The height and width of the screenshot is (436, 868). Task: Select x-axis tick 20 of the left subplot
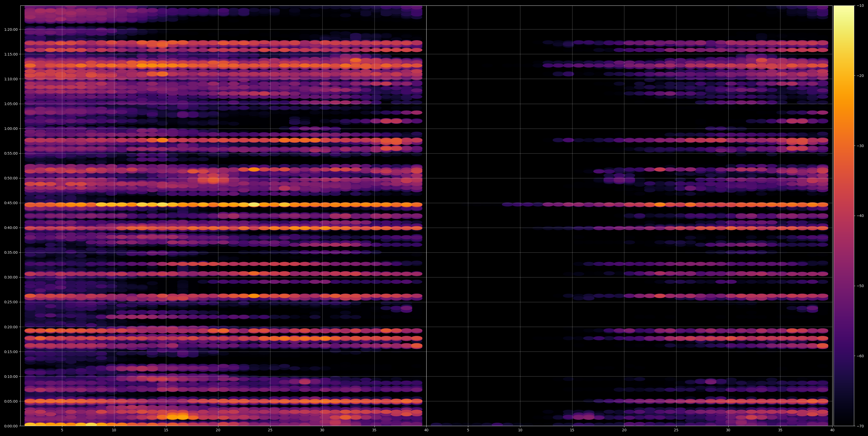tap(218, 430)
